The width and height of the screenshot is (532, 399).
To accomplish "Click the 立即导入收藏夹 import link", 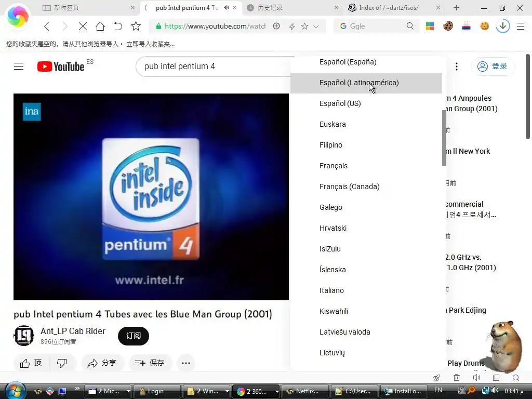I will pos(150,44).
